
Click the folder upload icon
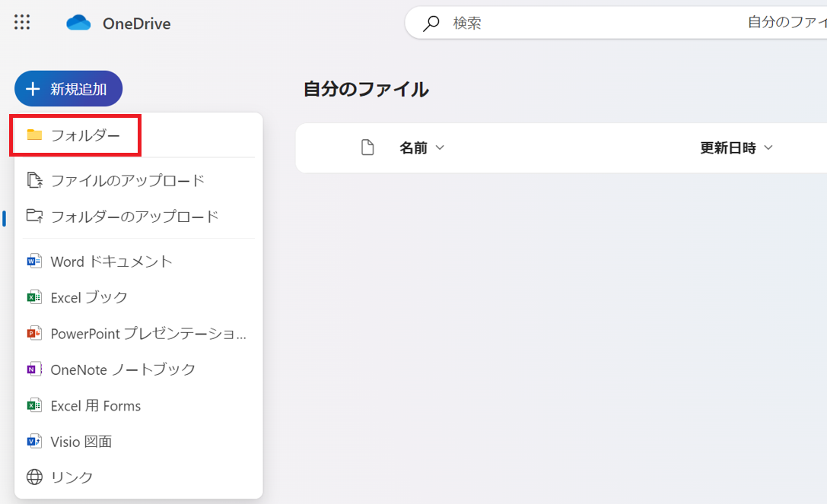point(34,216)
